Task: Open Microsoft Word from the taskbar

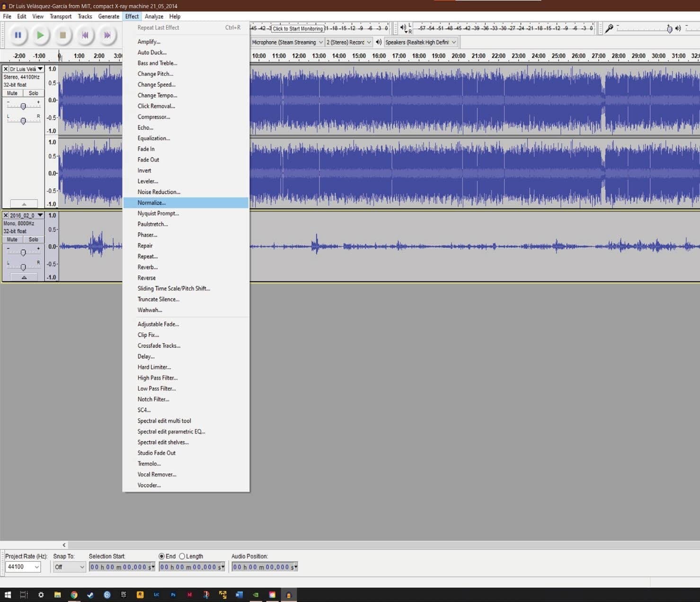Action: point(239,595)
